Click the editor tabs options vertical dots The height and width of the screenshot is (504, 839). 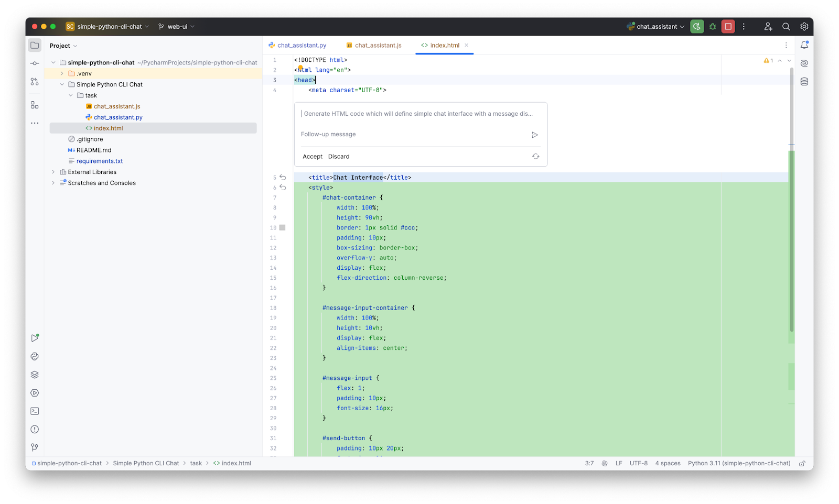[786, 46]
